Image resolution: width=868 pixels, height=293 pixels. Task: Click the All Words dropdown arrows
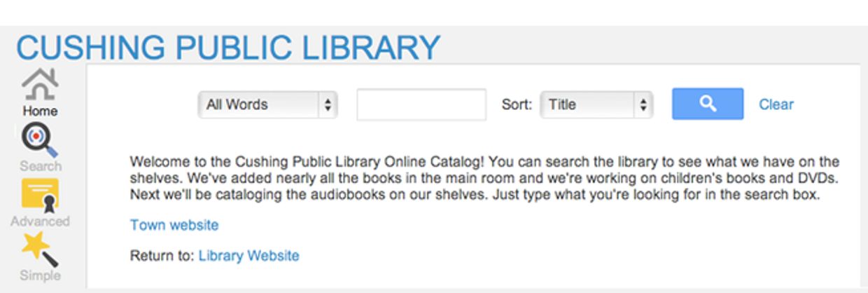tap(327, 105)
